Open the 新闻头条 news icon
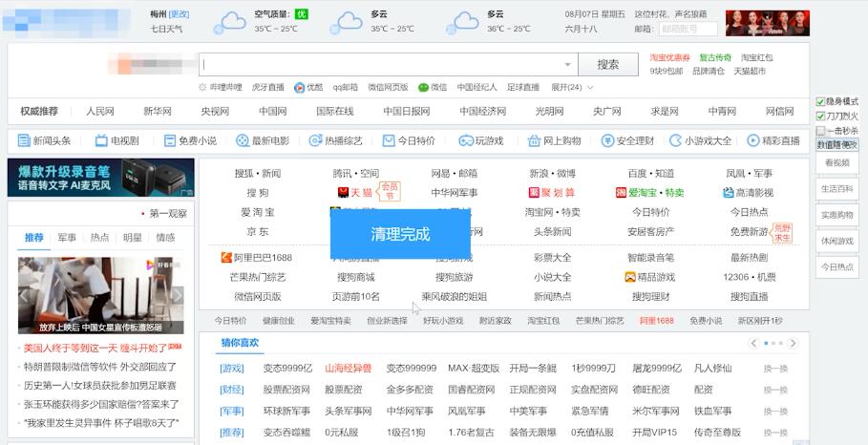868x445 pixels. click(x=24, y=140)
